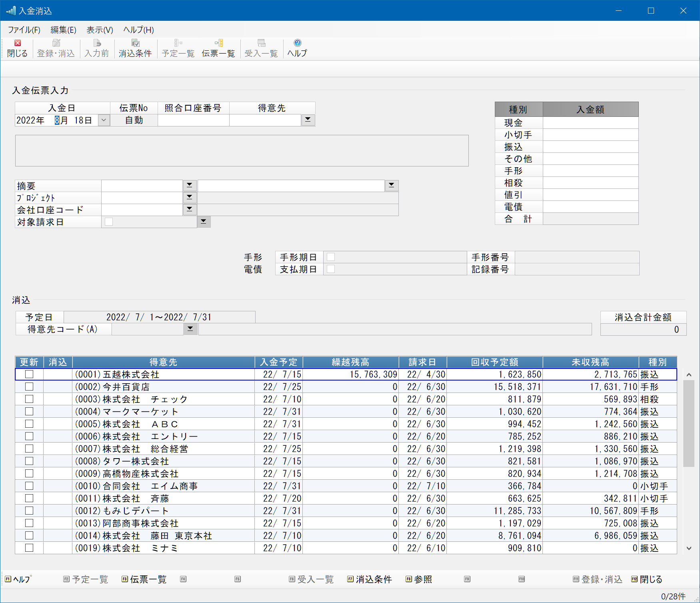Image resolution: width=700 pixels, height=603 pixels.
Task: Check the 更新 box for 五越株式会社
Action: [29, 374]
